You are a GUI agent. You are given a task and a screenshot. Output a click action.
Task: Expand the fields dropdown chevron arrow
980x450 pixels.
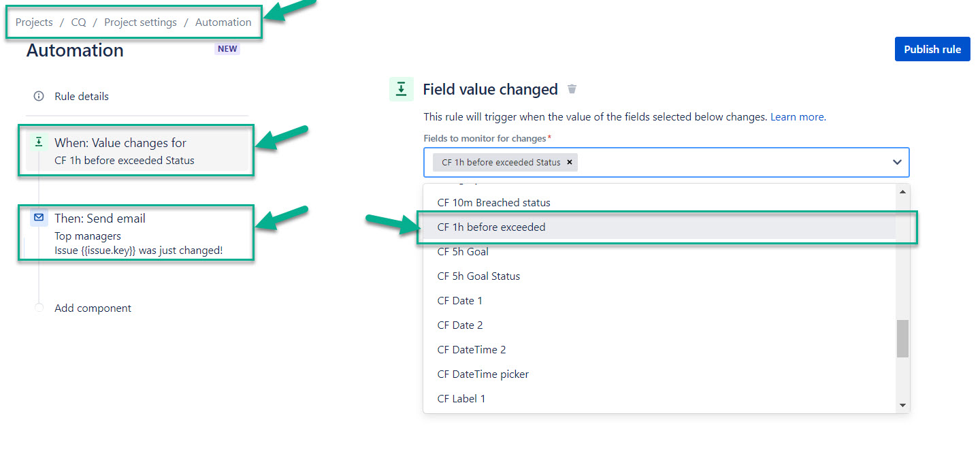[897, 162]
